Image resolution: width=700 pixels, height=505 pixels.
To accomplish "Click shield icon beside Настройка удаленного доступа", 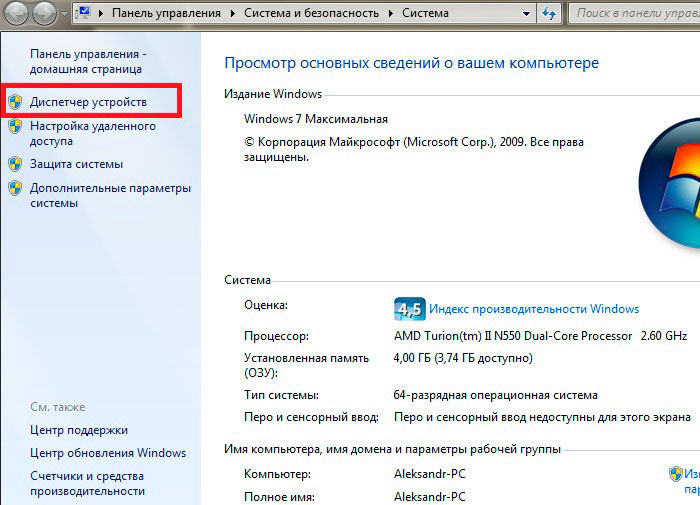I will tap(15, 126).
